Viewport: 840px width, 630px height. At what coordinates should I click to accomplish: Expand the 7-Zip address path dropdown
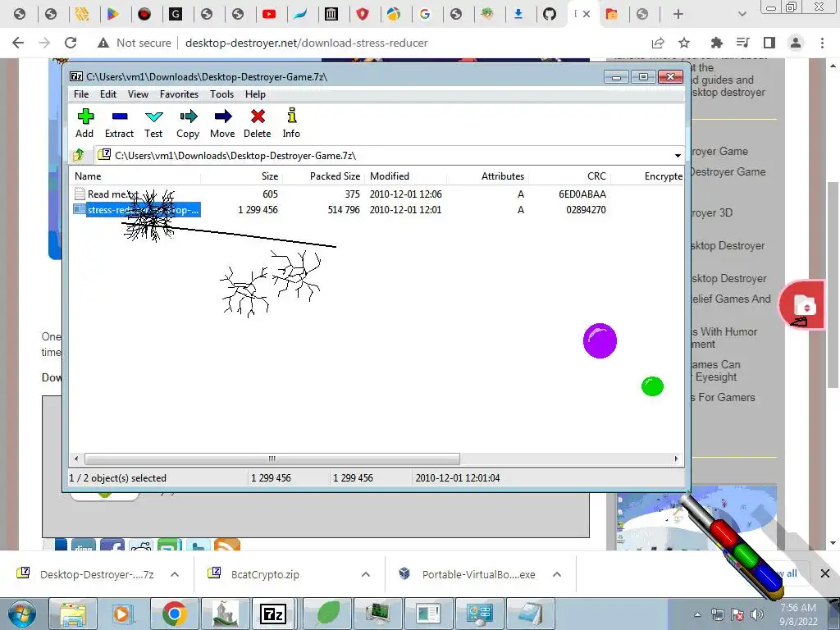tap(677, 155)
